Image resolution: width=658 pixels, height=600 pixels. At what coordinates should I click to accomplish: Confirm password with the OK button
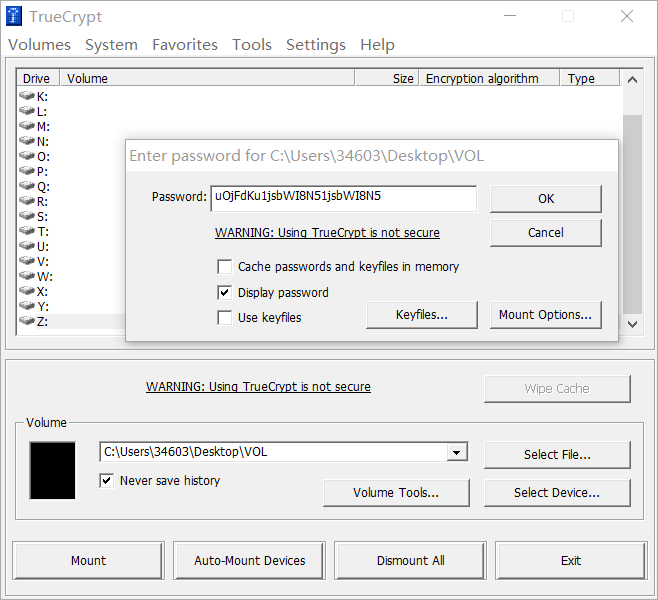click(546, 198)
